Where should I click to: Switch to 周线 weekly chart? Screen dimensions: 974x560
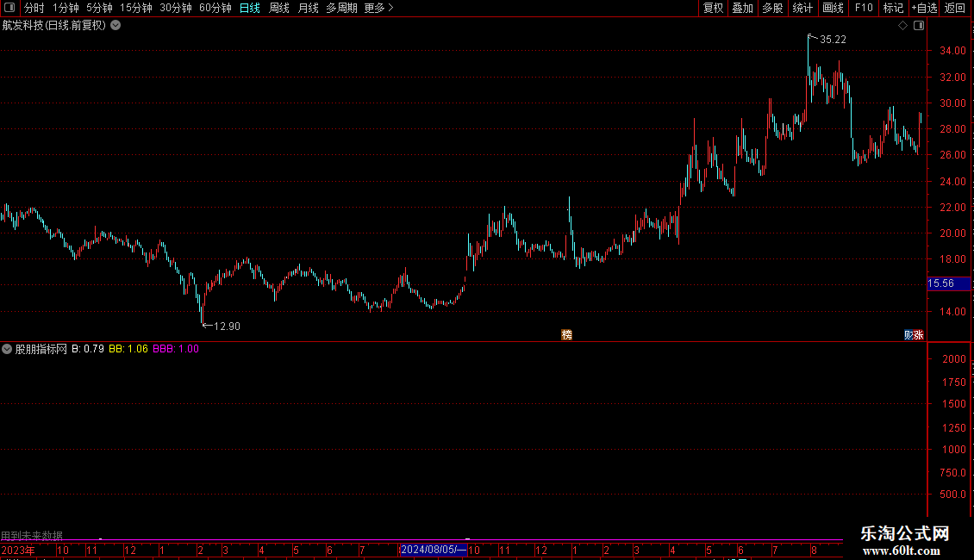279,8
